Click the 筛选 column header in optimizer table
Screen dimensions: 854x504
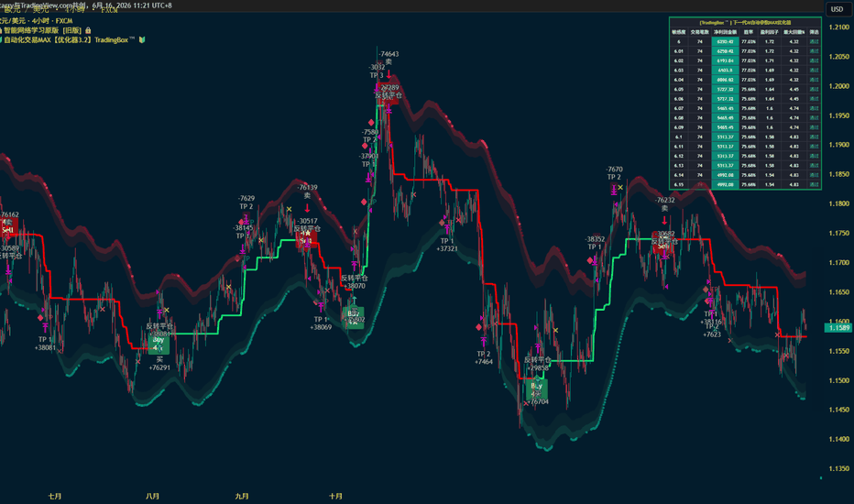click(814, 32)
